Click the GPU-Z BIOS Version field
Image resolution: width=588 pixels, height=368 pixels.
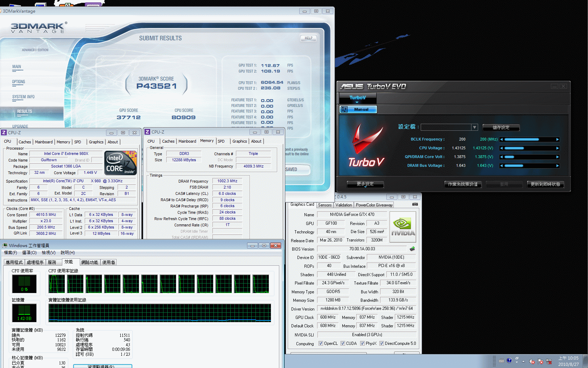pos(362,249)
